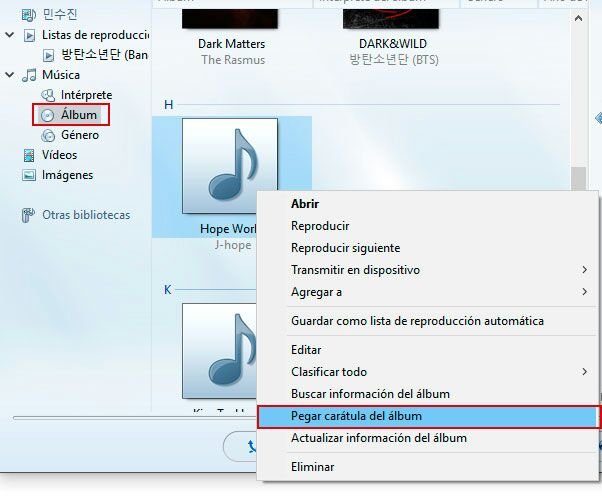
Task: Collapse the Música tree node
Action: [x=10, y=74]
